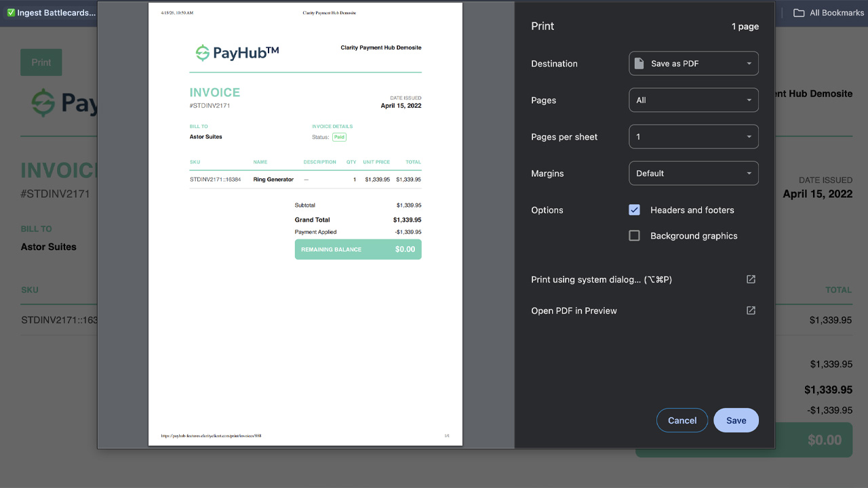Click the Paid status badge in the preview
This screenshot has width=868, height=488.
(339, 136)
